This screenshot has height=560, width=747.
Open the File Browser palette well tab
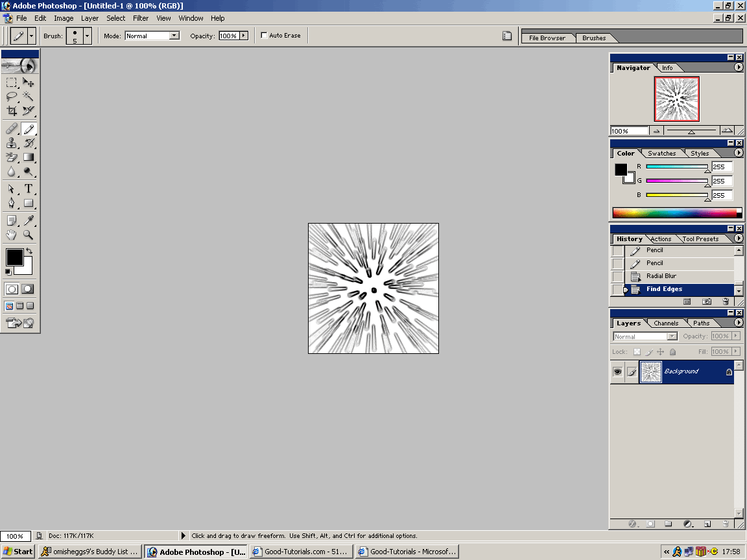[x=547, y=38]
